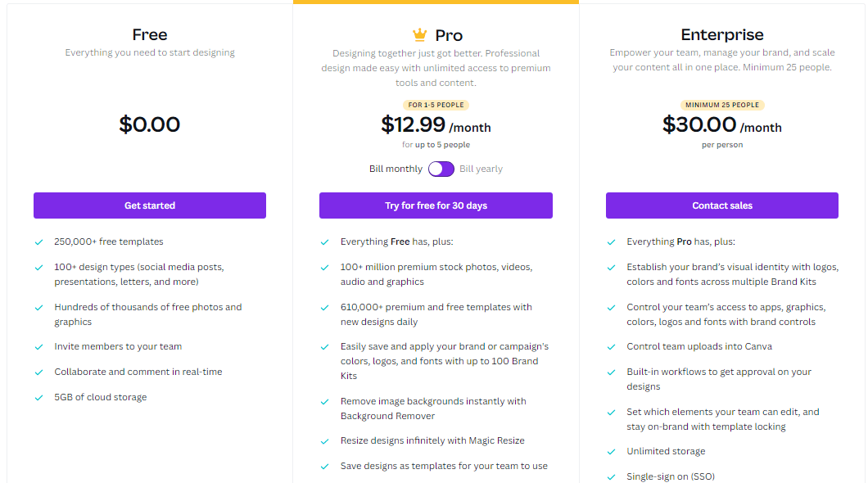Click Try for free for 30 days
Viewport: 868px width, 483px height.
click(436, 205)
